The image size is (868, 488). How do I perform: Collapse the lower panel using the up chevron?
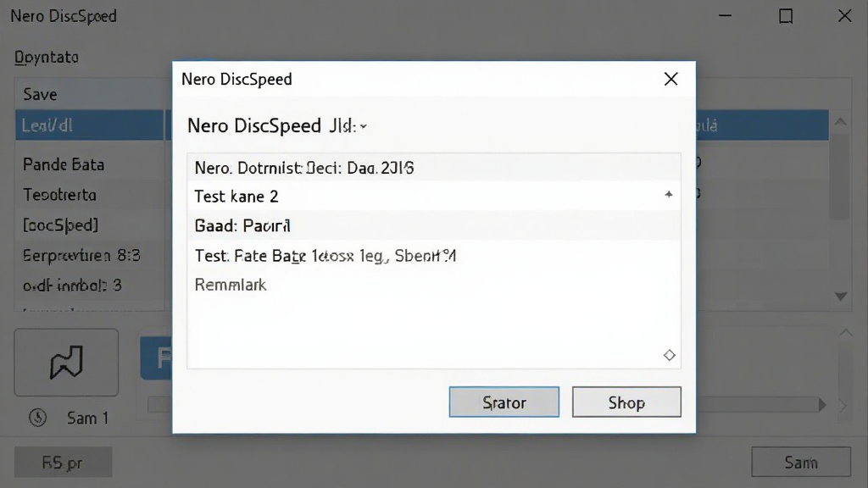point(845,332)
